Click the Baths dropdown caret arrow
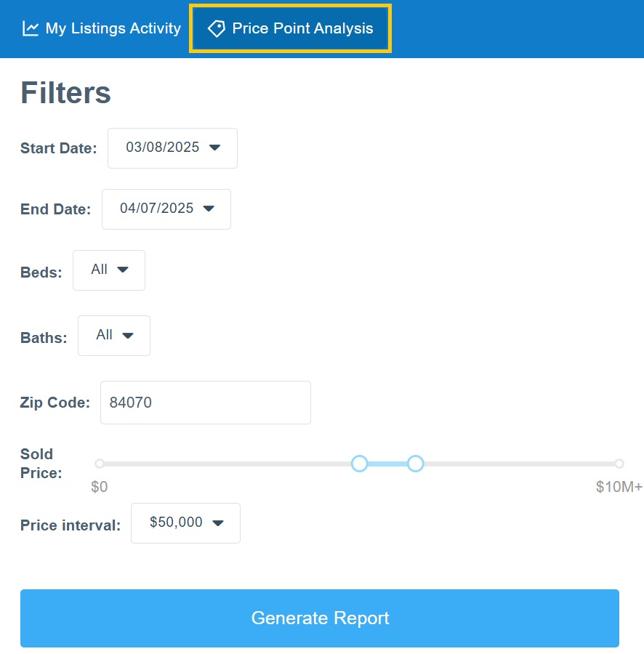Viewport: 644px width, 654px height. (128, 335)
